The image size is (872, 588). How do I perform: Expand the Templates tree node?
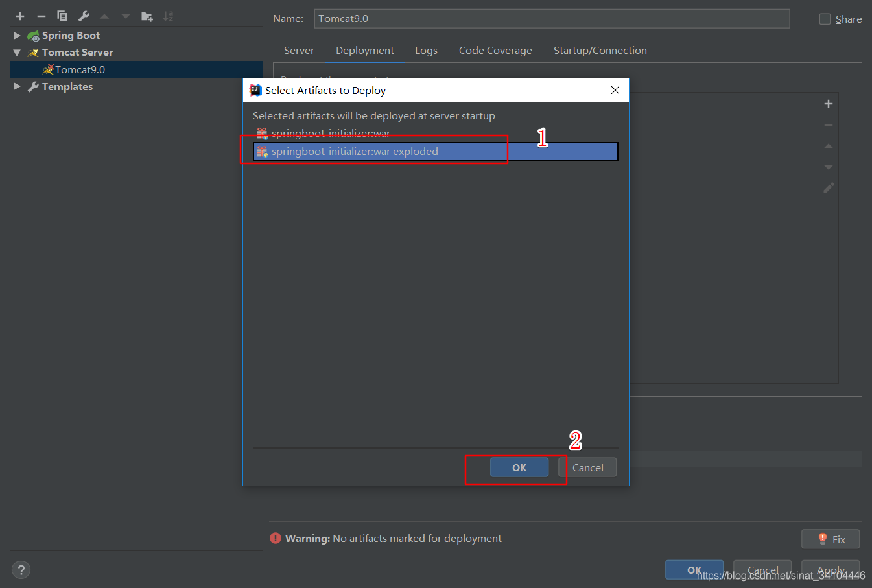pos(17,86)
